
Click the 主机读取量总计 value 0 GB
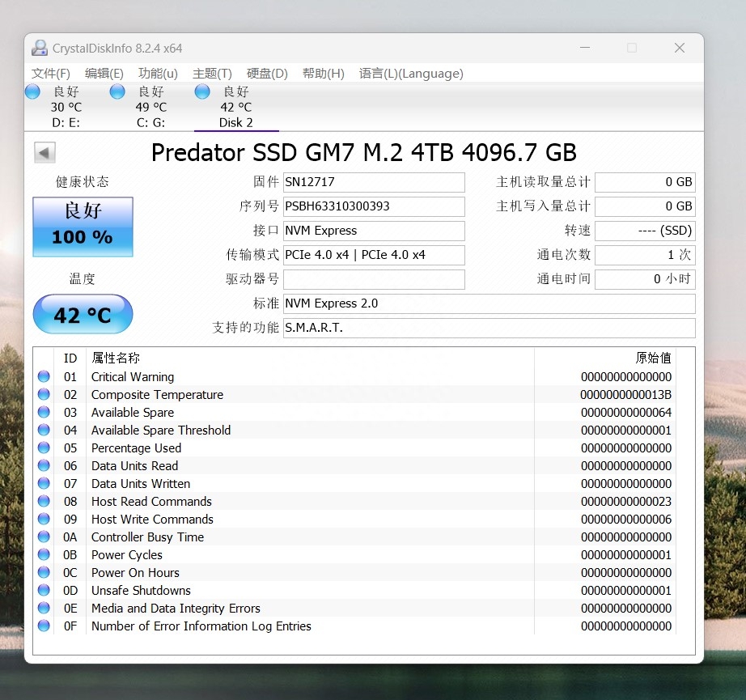[645, 182]
